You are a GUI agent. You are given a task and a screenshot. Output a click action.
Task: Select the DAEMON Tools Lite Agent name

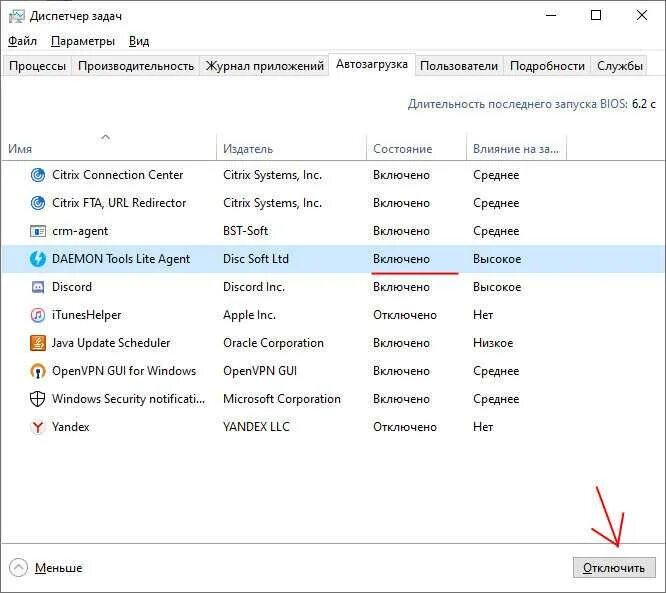point(121,259)
